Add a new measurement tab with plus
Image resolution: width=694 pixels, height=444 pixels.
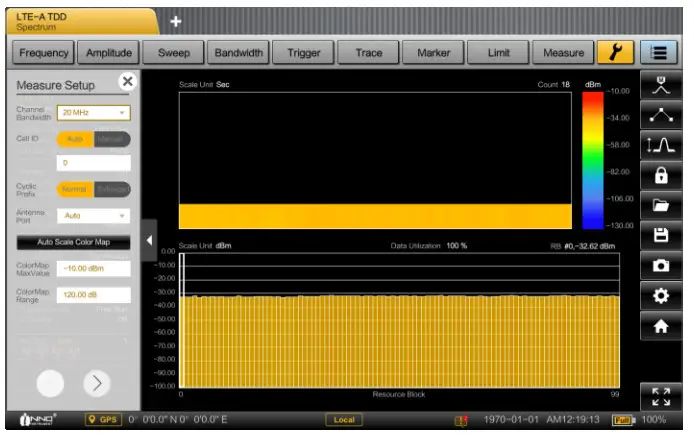pos(176,21)
